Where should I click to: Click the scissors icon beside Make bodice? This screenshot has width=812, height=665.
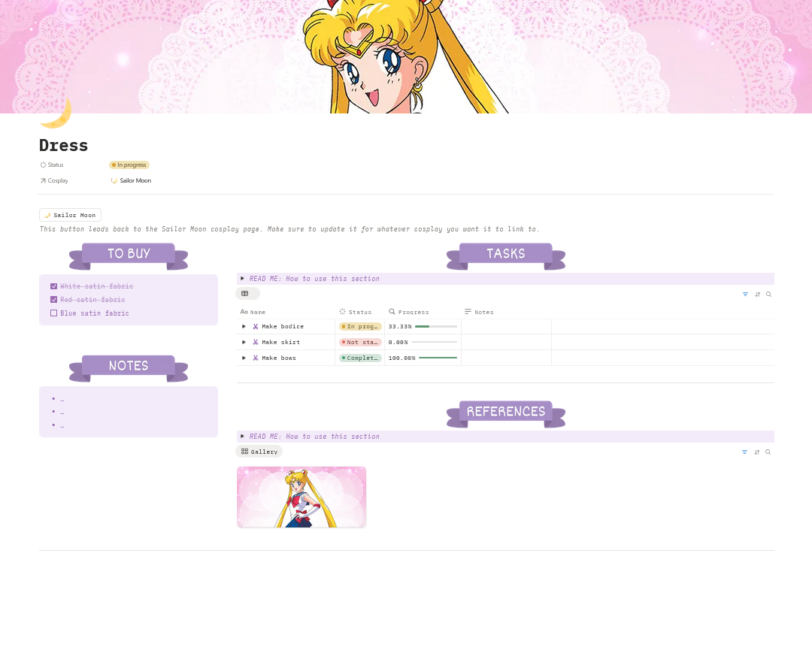(x=256, y=327)
